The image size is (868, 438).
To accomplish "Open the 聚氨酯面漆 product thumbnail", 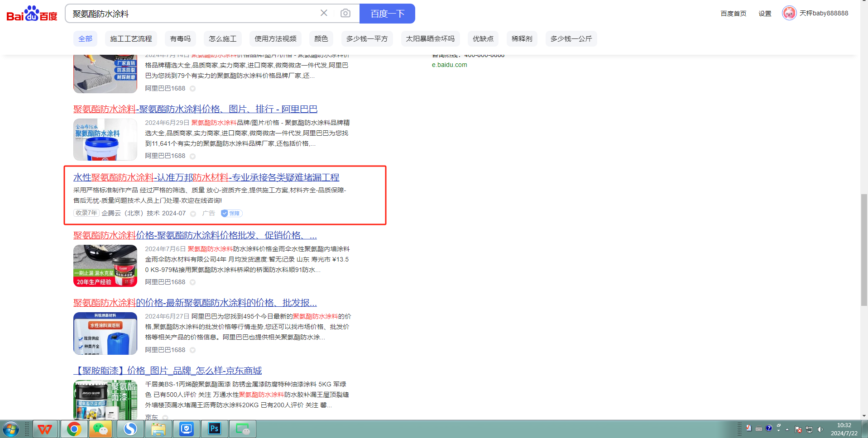I will (x=105, y=400).
